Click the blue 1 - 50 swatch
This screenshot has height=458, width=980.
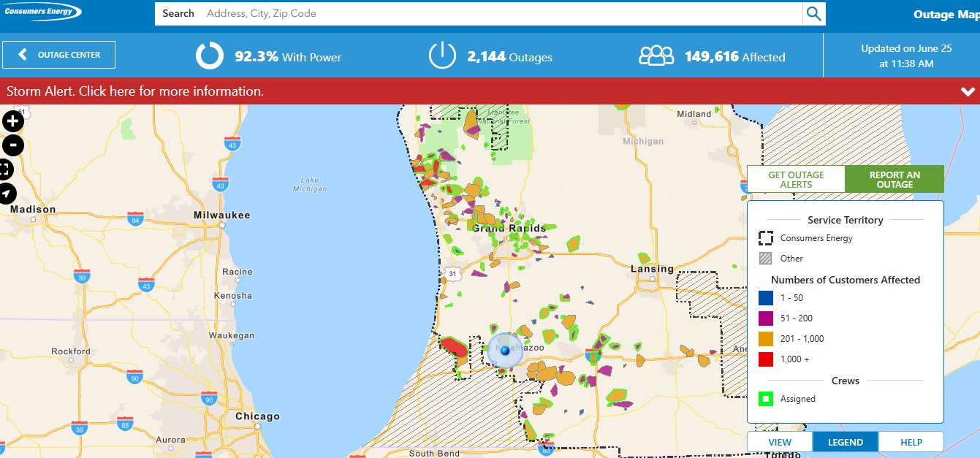[766, 298]
